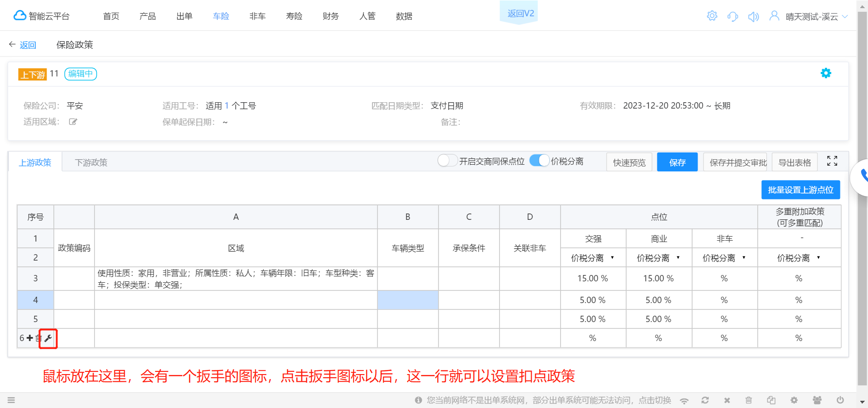Enable the 开启交商同保点位 switch
Viewport: 868px width, 408px height.
click(x=448, y=161)
